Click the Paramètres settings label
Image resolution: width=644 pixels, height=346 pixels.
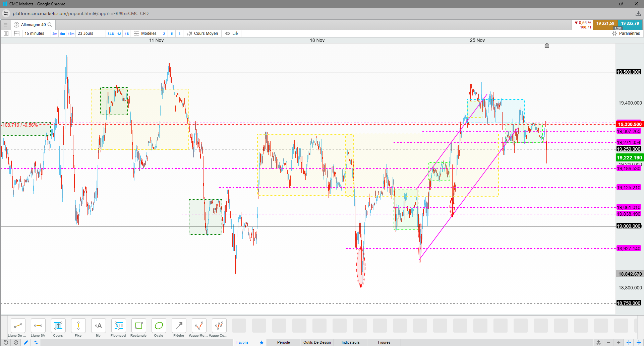(x=629, y=33)
